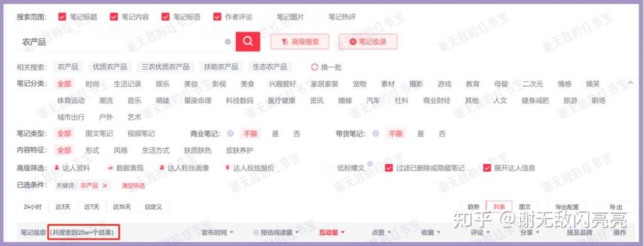This screenshot has width=644, height=246.
Task: Select 皮肤养护 content feature
Action: [x=239, y=150]
